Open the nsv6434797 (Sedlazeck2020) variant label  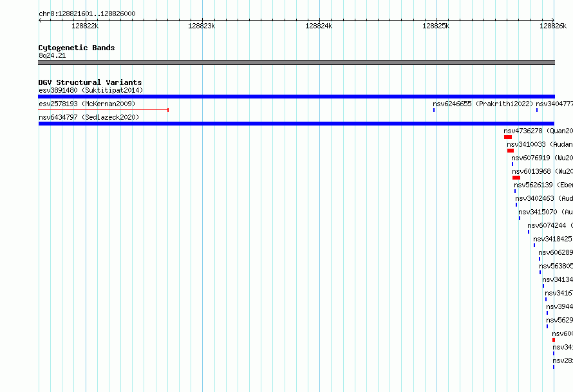pyautogui.click(x=89, y=117)
